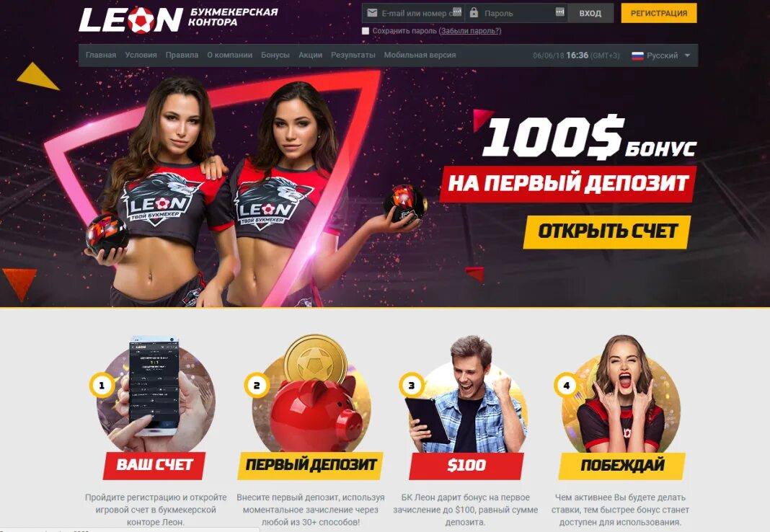Click the password manager icon in password field

point(559,12)
